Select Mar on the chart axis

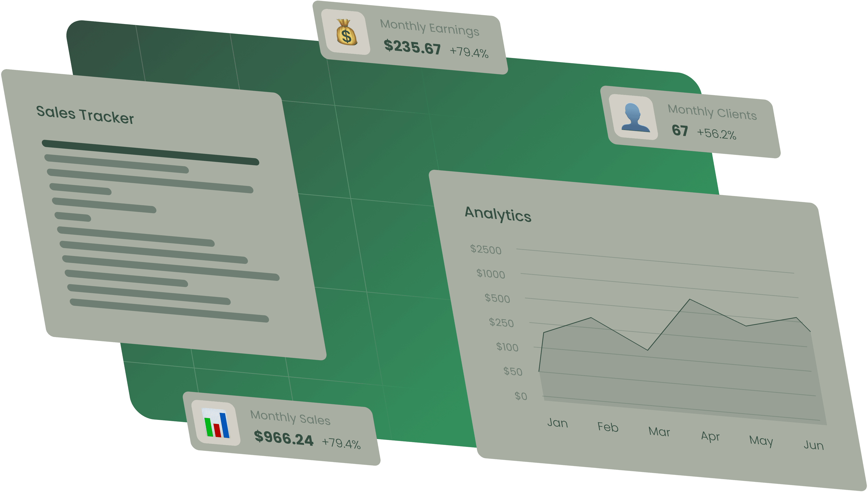pyautogui.click(x=659, y=432)
